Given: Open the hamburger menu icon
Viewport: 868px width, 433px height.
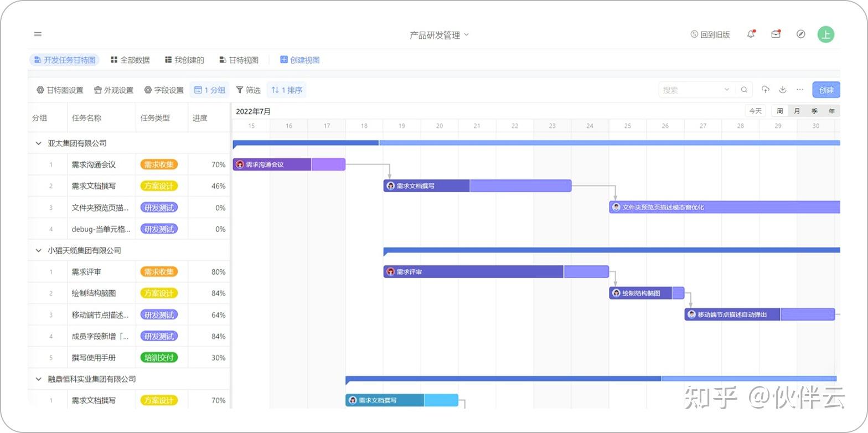Looking at the screenshot, I should pyautogui.click(x=38, y=34).
